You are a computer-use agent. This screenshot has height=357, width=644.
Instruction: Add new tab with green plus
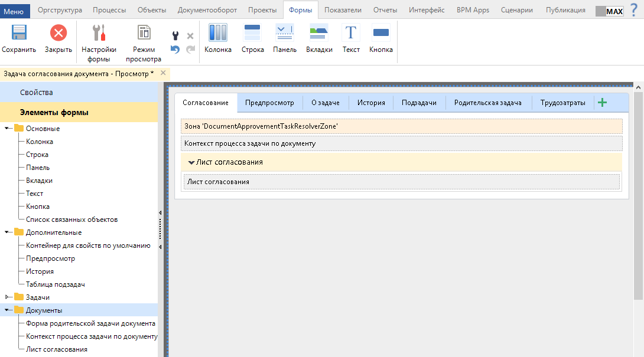[x=602, y=103]
